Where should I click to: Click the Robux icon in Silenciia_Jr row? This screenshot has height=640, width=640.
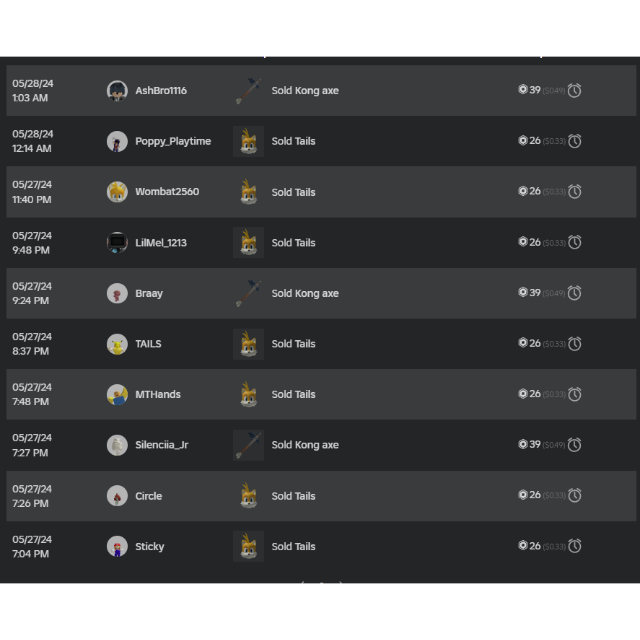point(523,444)
